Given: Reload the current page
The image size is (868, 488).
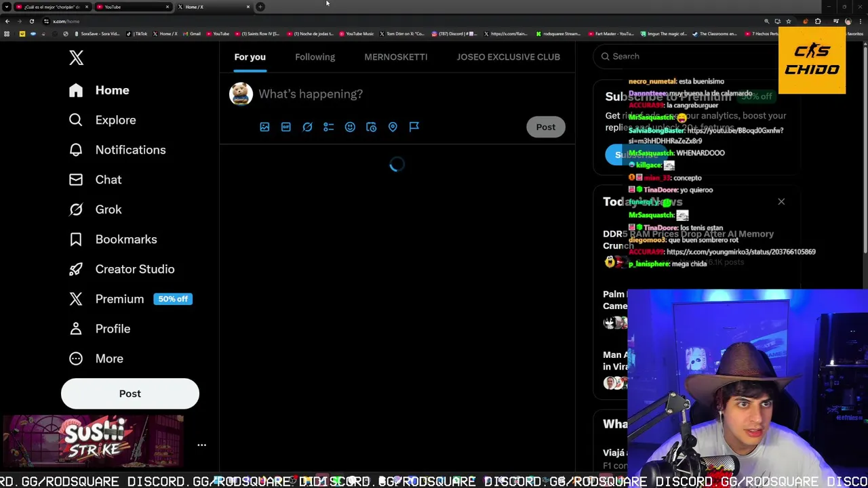Looking at the screenshot, I should pos(31,21).
